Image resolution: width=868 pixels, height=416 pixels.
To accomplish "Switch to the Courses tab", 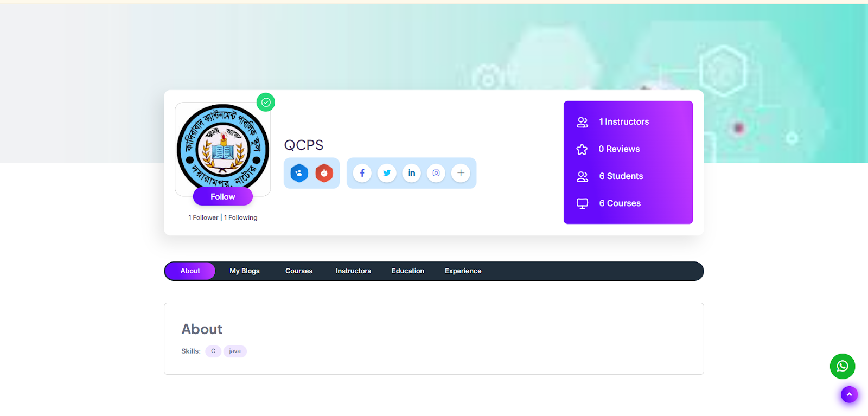I will pyautogui.click(x=299, y=271).
